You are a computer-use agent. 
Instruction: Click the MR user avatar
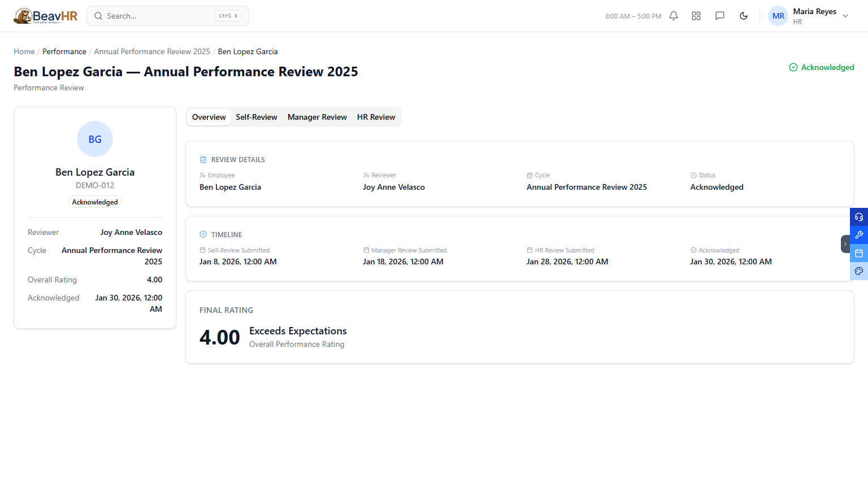[778, 16]
